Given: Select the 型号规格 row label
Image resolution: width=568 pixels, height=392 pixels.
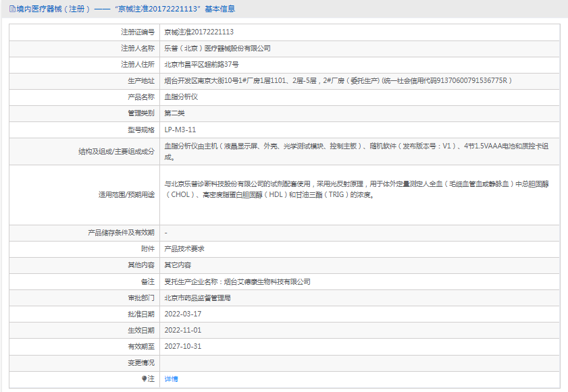Looking at the screenshot, I should point(141,130).
